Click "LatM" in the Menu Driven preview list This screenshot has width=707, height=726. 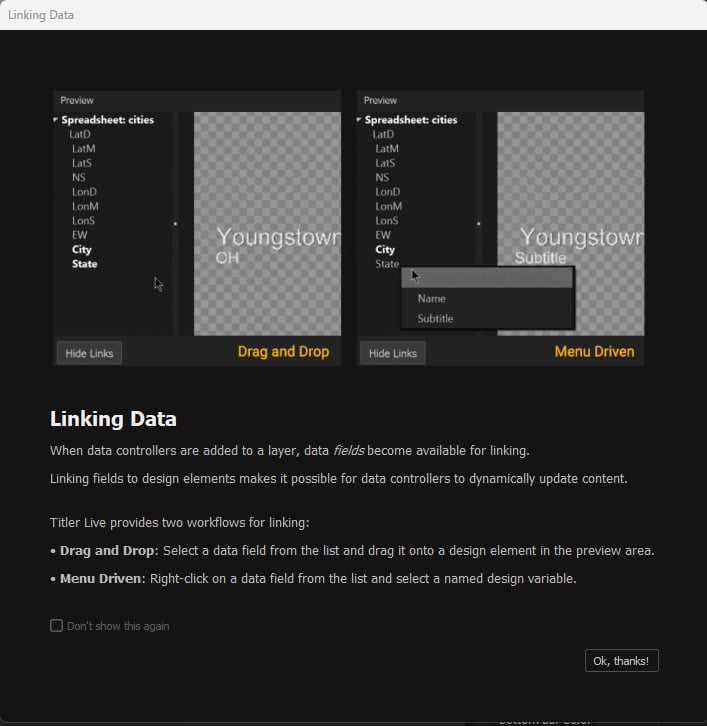387,149
